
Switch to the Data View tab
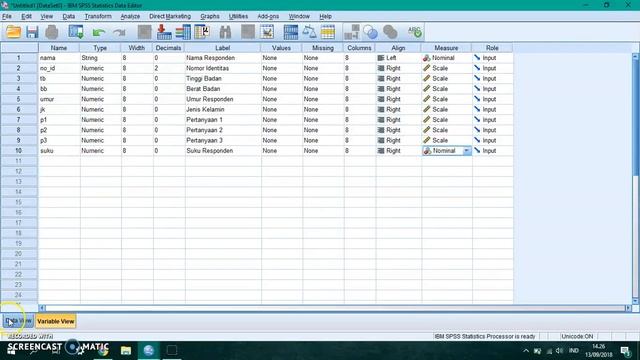coord(18,321)
